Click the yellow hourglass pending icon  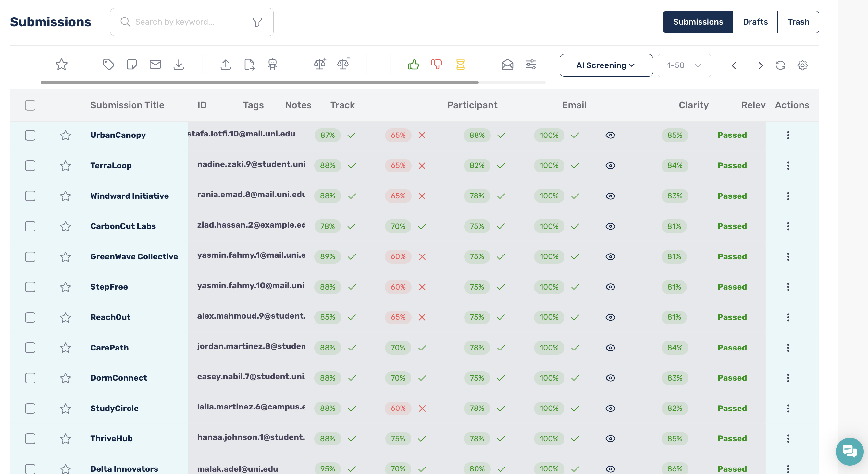pyautogui.click(x=460, y=64)
